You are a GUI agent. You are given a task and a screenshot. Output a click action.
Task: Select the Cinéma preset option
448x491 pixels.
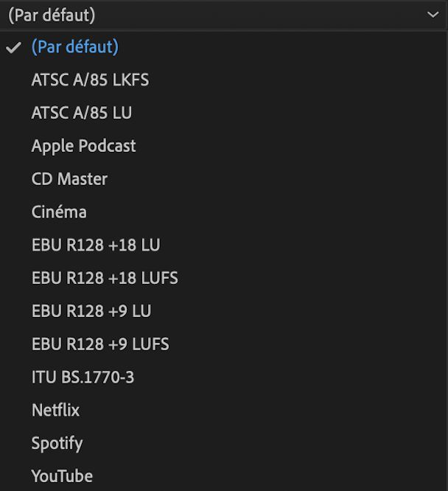[59, 212]
